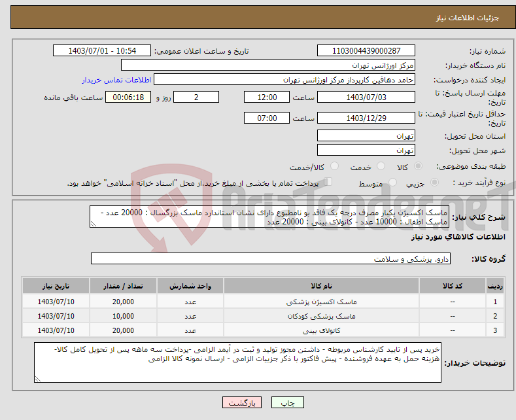Image resolution: width=516 pixels, height=420 pixels.
Task: Select the خدمت radio button
Action: (381, 166)
